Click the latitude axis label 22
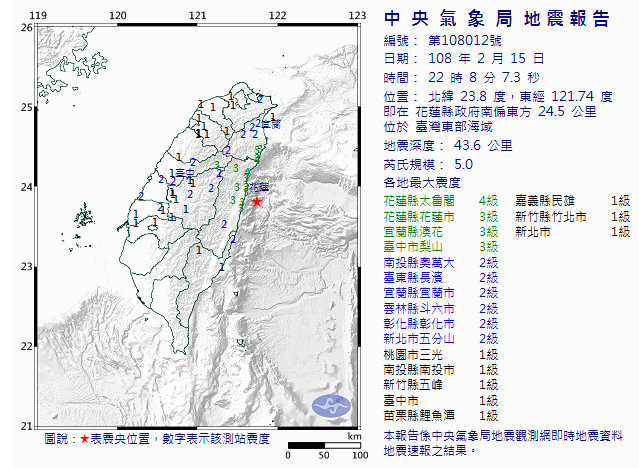 click(x=26, y=346)
